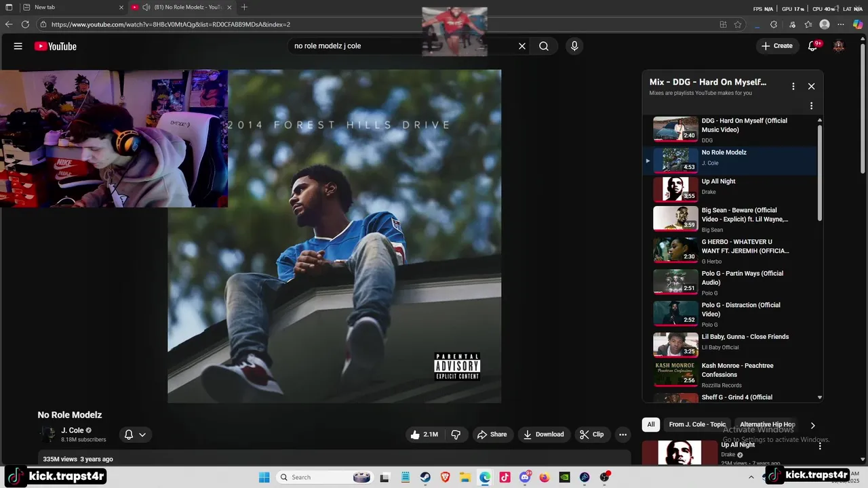
Task: Open OBS Studio from the taskbar
Action: point(605,477)
